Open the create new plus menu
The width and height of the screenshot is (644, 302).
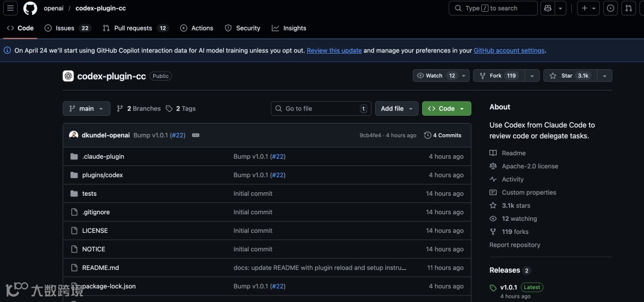click(x=588, y=8)
